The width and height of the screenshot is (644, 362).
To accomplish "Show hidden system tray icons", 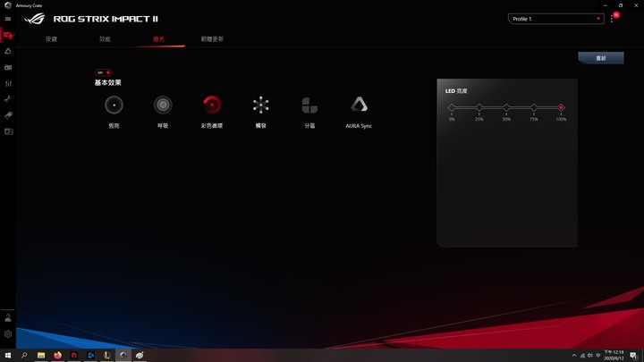I will click(574, 356).
